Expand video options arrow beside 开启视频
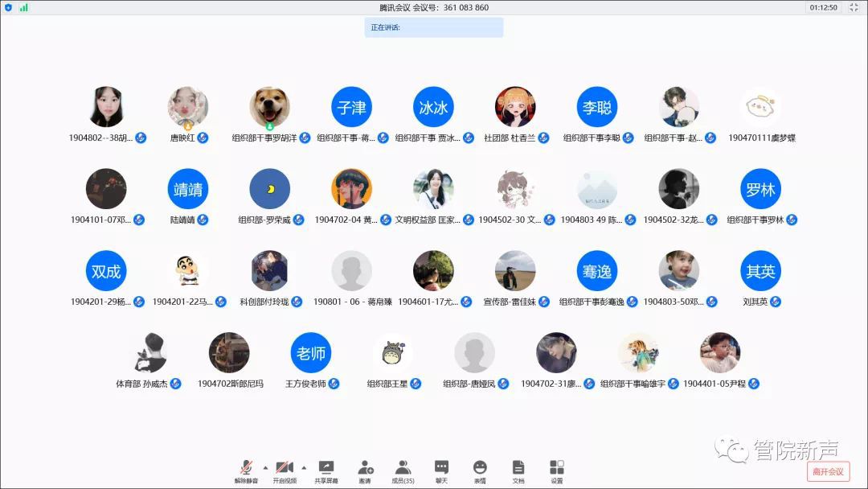 click(x=303, y=466)
